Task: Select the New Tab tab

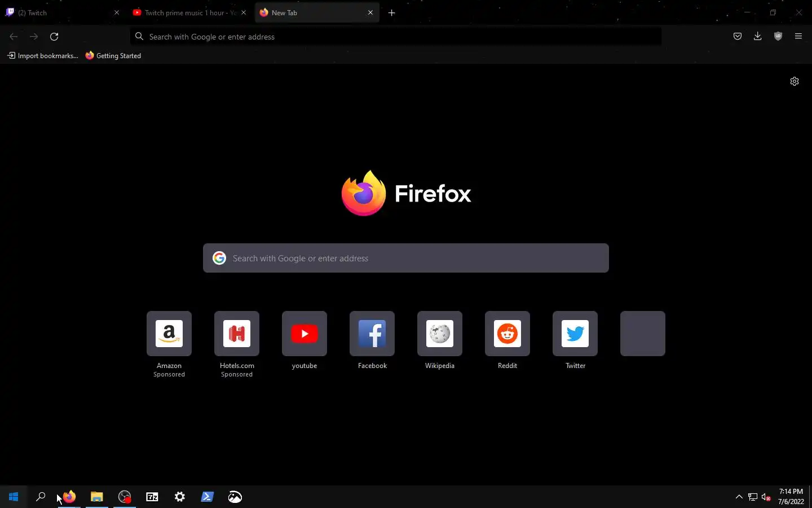Action: [x=317, y=12]
